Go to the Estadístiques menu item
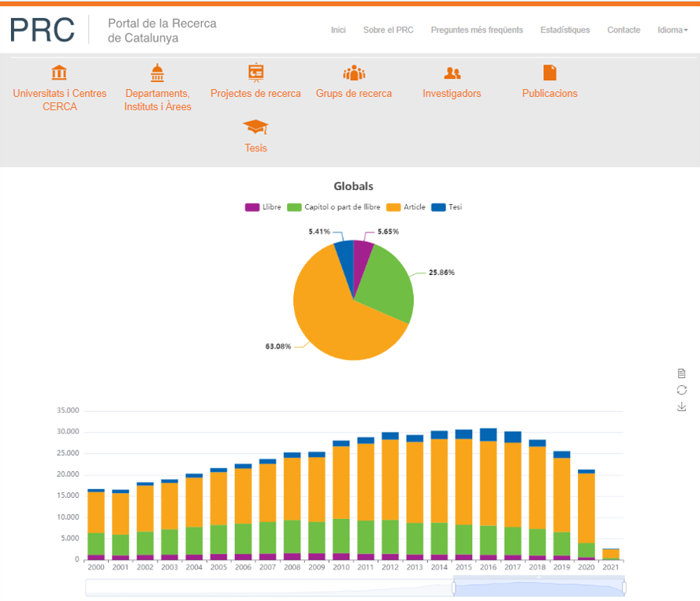Screen dimensions: 700x601 [x=564, y=30]
